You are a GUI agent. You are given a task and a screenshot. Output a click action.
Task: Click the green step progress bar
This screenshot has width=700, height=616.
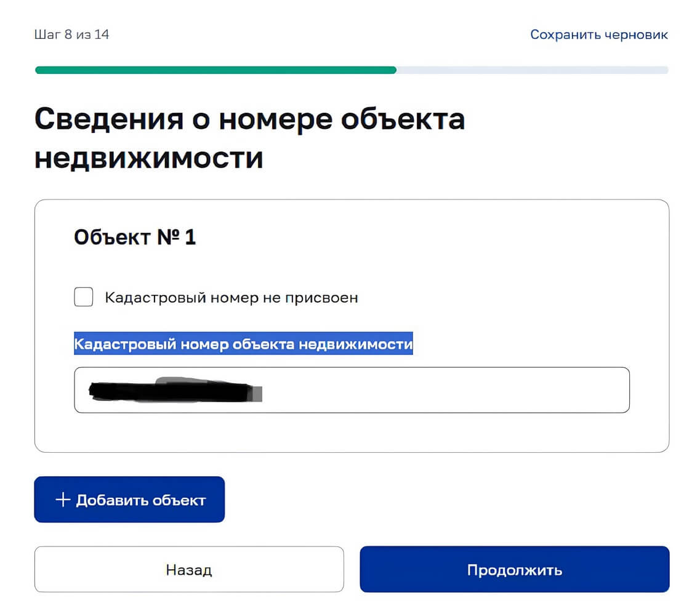[215, 70]
